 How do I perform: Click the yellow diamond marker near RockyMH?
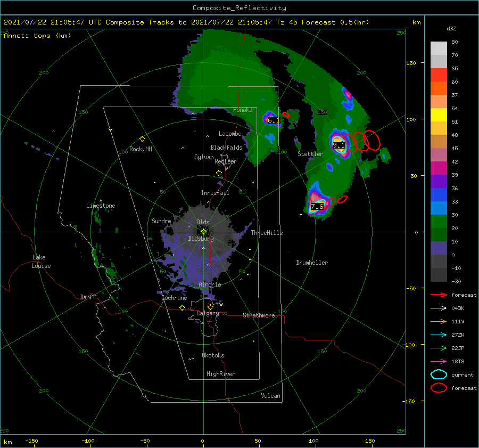pos(142,139)
